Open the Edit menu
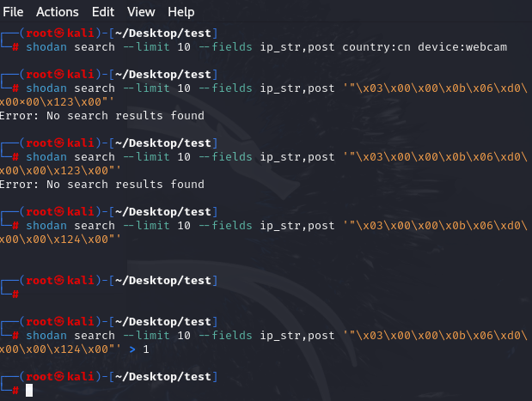The width and height of the screenshot is (532, 401). pos(102,12)
